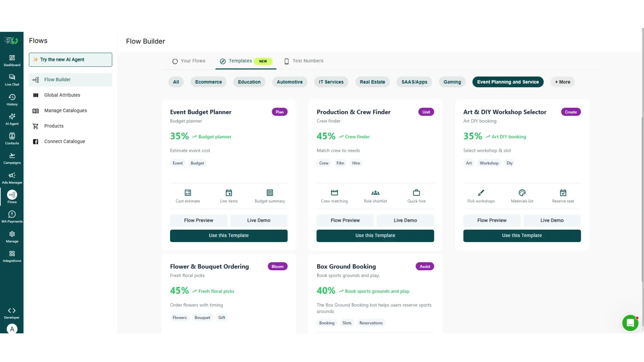Click the Crew matching icon
The width and height of the screenshot is (644, 362).
coord(334,193)
